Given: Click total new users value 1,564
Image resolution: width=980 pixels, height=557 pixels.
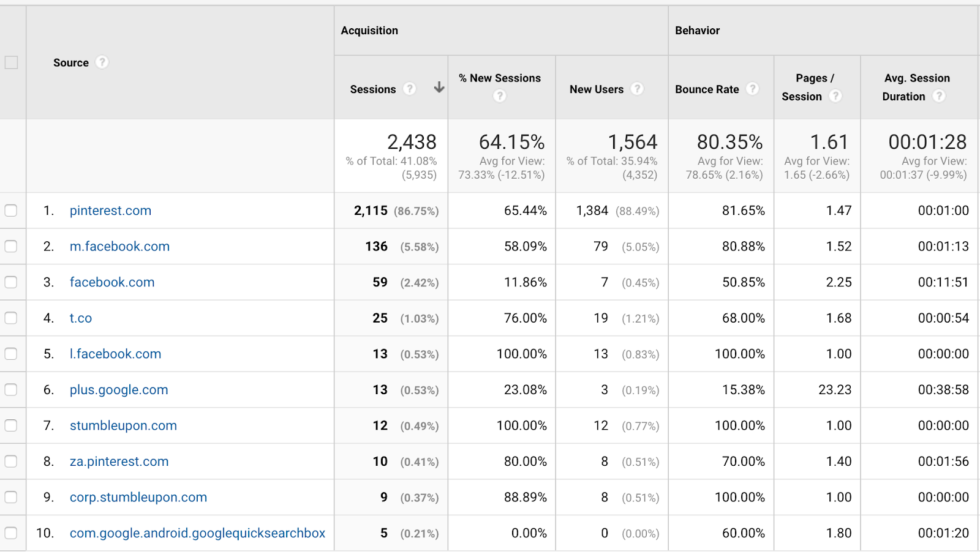Looking at the screenshot, I should (x=632, y=142).
